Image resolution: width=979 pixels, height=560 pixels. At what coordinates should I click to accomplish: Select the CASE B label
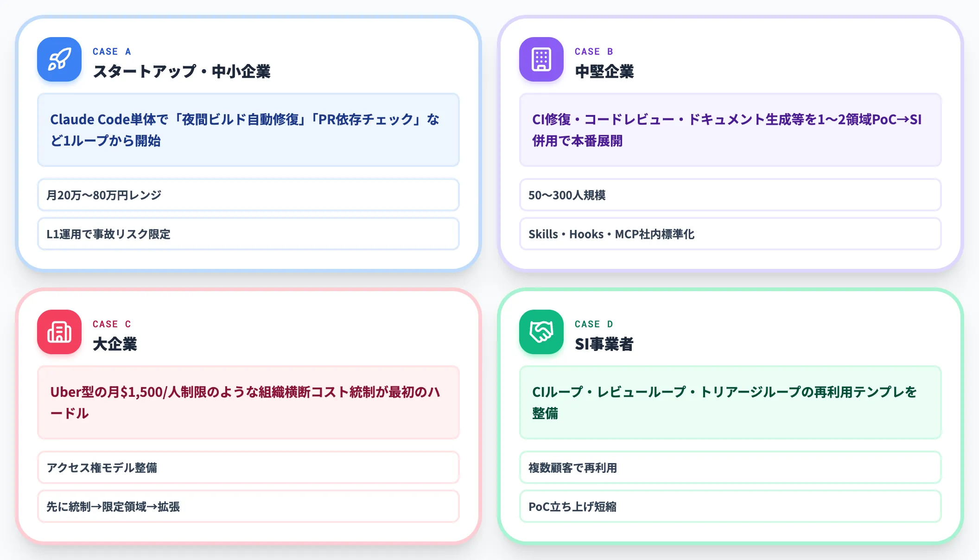coord(594,51)
